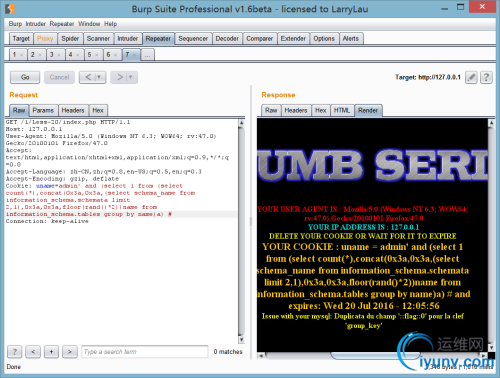Image resolution: width=500 pixels, height=378 pixels.
Task: Show Request Hex tab
Action: [98, 110]
